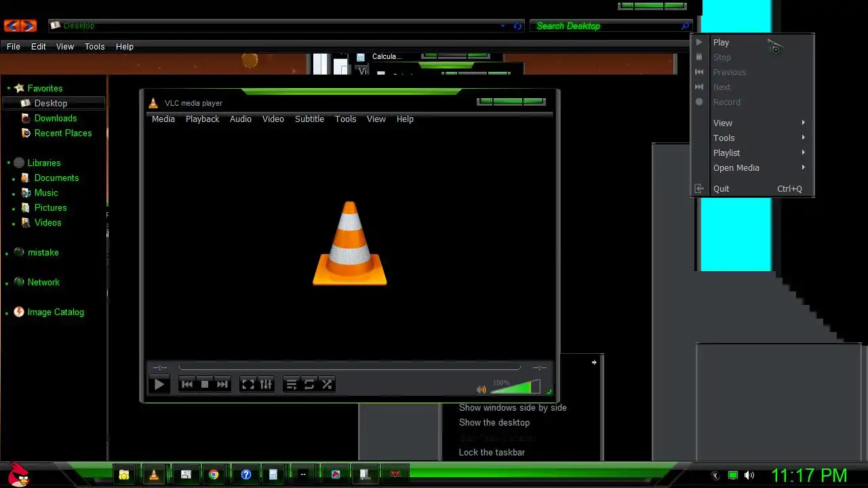Open the Explorer File menu
The height and width of the screenshot is (488, 868).
coord(14,46)
